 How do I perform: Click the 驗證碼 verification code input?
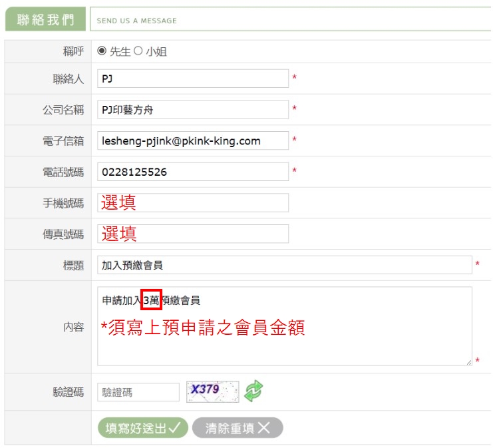[x=138, y=392]
